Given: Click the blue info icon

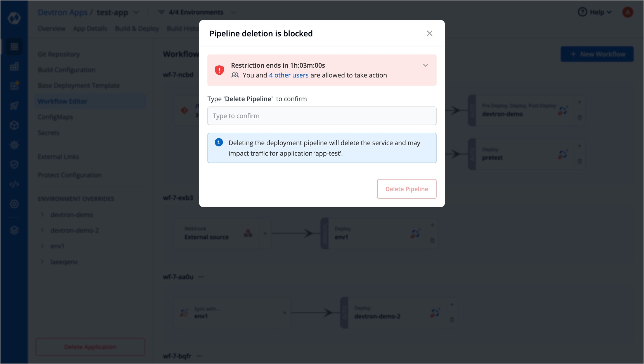Looking at the screenshot, I should coord(219,142).
